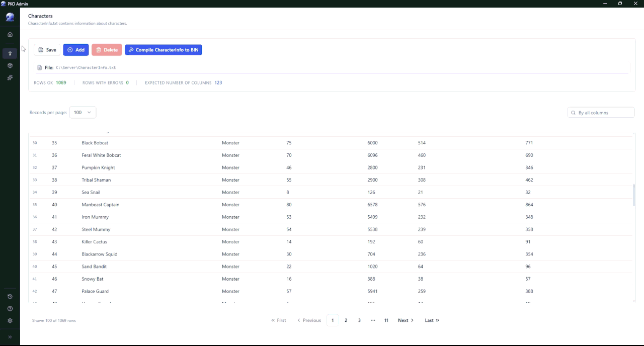
Task: Click the Add button
Action: click(76, 50)
